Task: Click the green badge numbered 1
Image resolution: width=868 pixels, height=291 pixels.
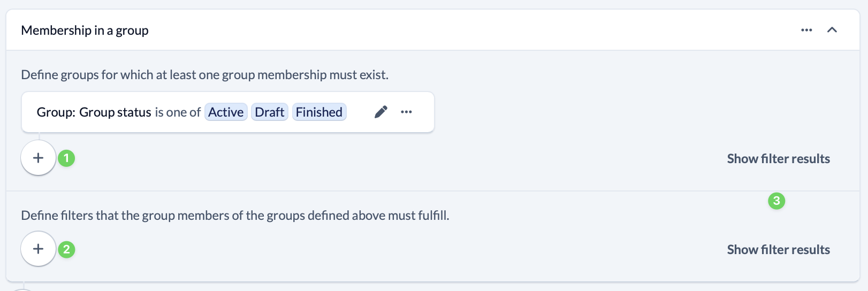Action: (66, 158)
